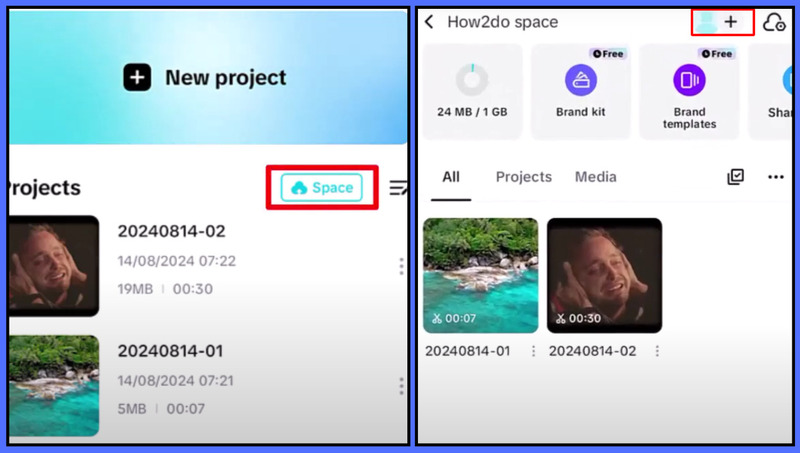Expand the menu beside 20240814-02 in space grid

point(657,351)
